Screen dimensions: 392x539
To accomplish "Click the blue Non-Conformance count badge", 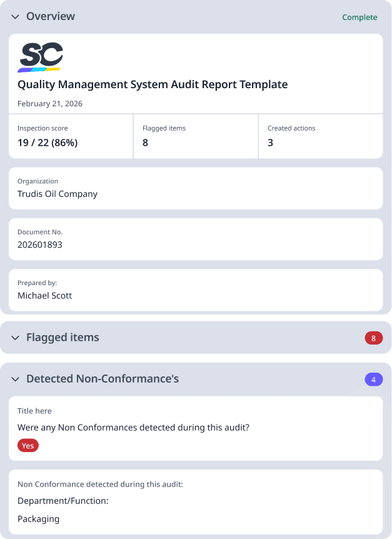I will [373, 379].
